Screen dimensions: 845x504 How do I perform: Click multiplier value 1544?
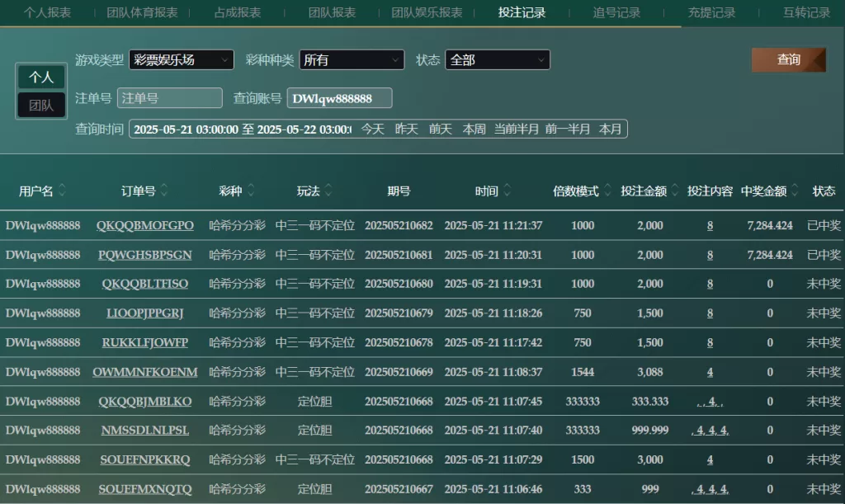click(583, 371)
